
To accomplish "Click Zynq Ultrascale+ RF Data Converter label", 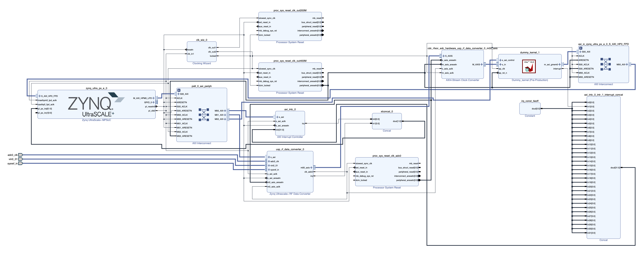I will (x=290, y=194).
